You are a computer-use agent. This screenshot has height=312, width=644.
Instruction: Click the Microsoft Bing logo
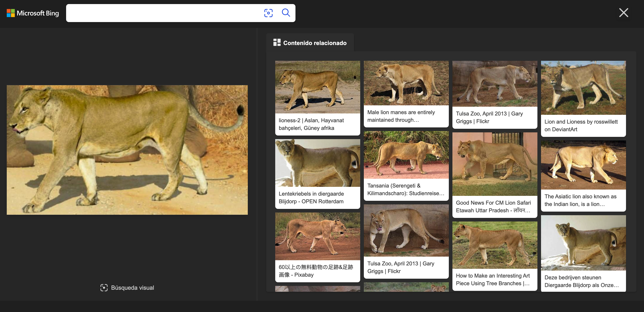pos(33,13)
